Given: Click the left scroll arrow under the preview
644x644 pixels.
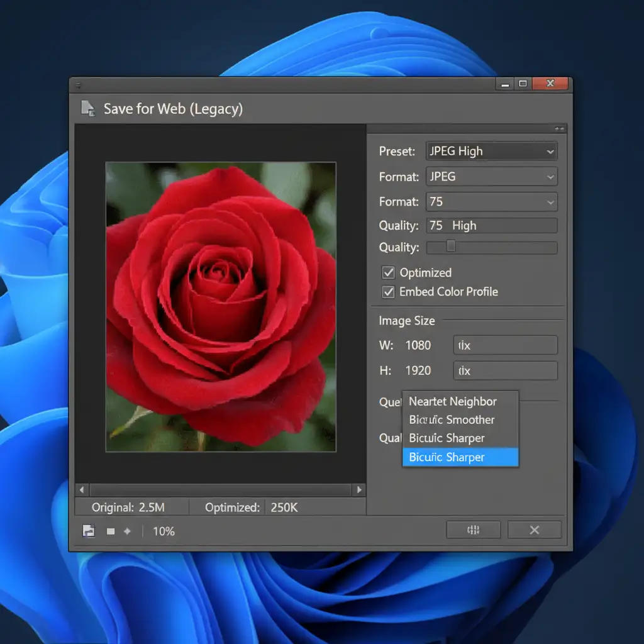Looking at the screenshot, I should tap(81, 489).
